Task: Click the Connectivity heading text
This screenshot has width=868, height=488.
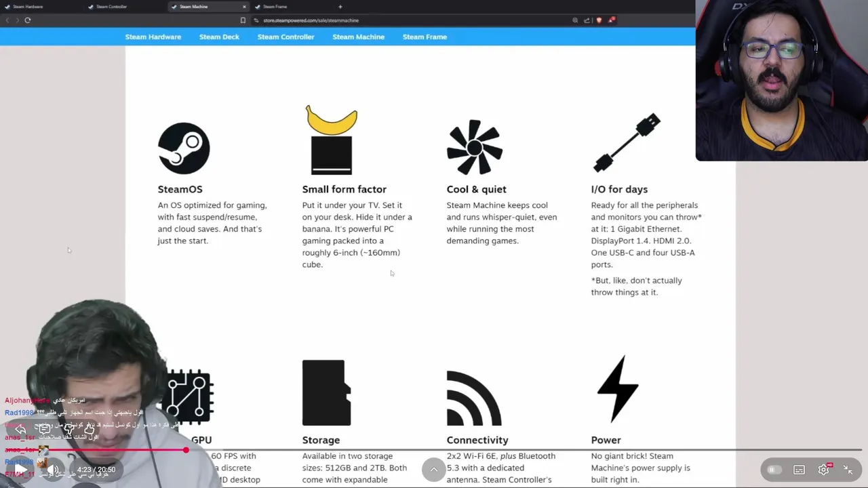Action: [x=477, y=440]
